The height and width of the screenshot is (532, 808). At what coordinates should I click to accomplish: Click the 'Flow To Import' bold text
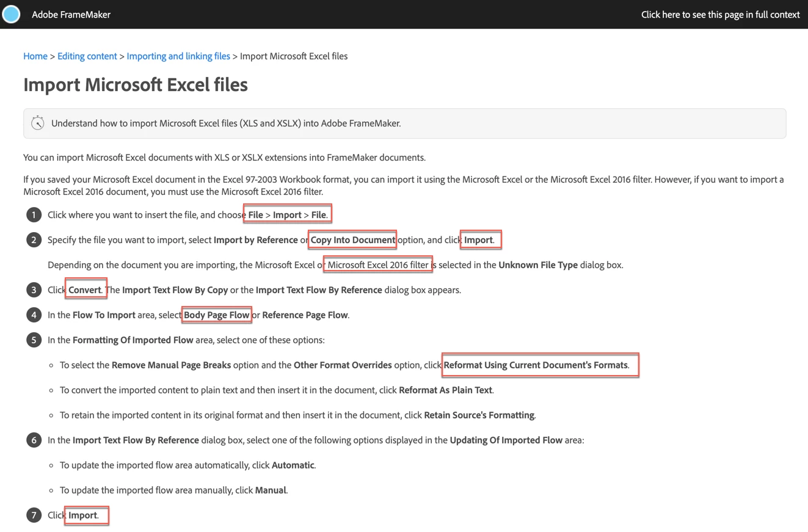tap(104, 315)
